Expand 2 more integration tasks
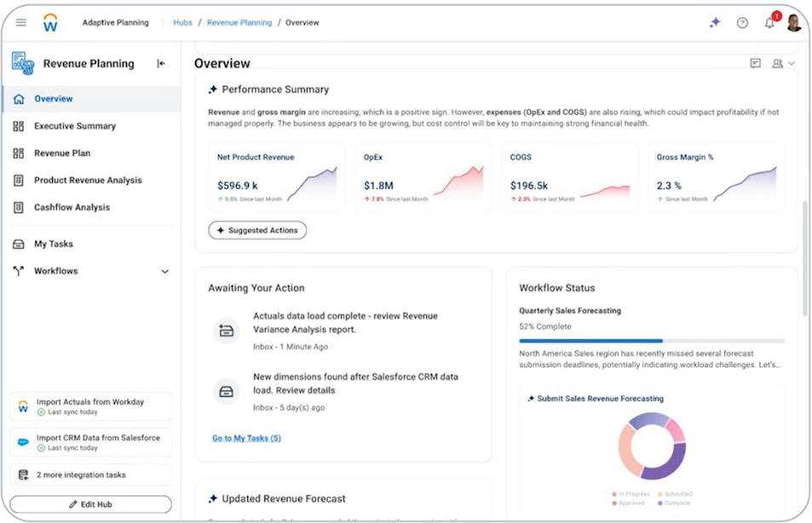The image size is (812, 523). click(90, 474)
